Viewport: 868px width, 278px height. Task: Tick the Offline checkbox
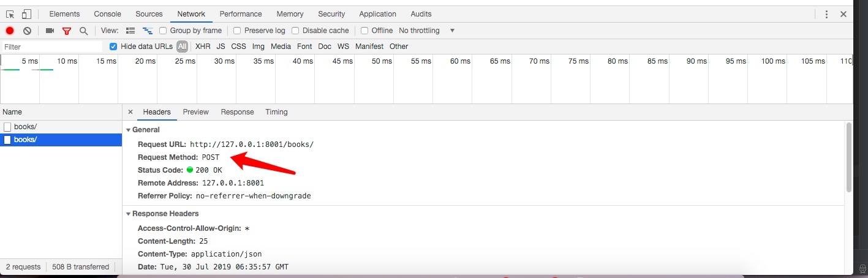click(364, 31)
